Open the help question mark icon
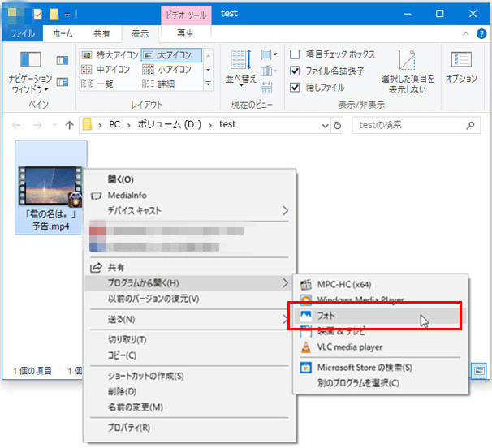 coord(481,33)
